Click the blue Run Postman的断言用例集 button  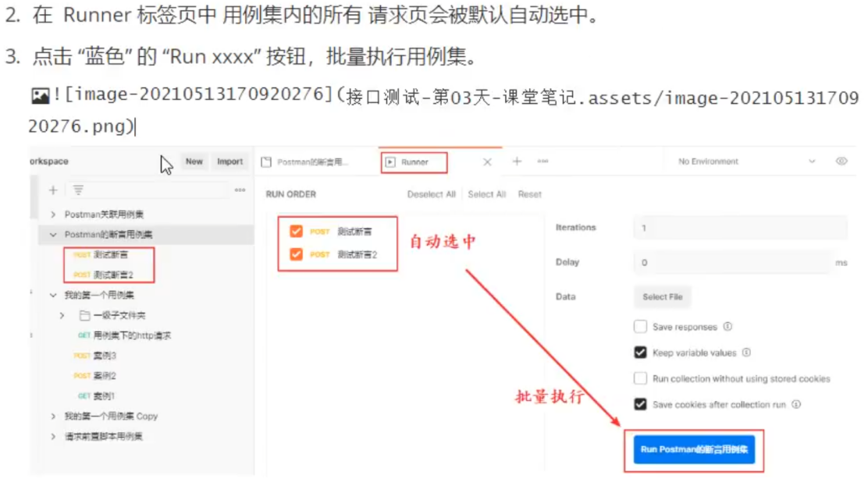click(x=694, y=449)
